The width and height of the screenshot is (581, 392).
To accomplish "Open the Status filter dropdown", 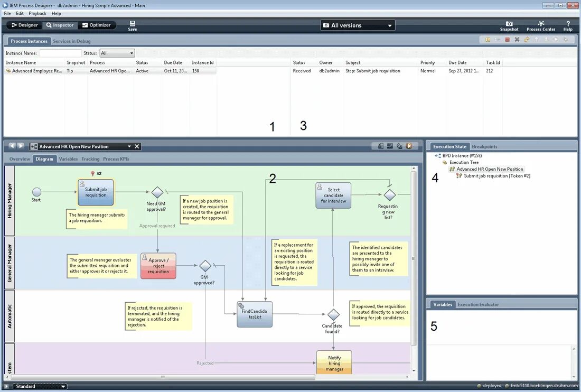I will point(117,53).
